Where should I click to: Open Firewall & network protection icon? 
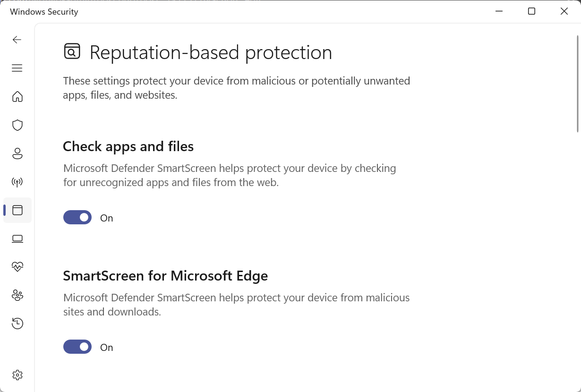click(x=17, y=182)
